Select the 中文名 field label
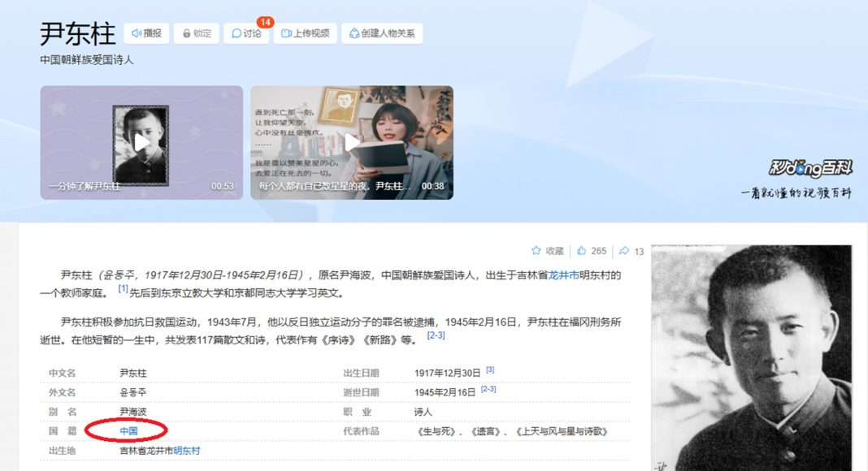The image size is (868, 471). (62, 374)
